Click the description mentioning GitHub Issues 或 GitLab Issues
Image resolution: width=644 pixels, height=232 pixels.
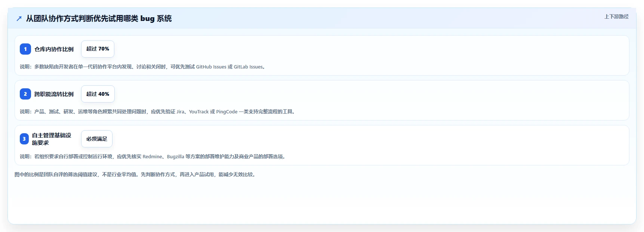point(144,67)
